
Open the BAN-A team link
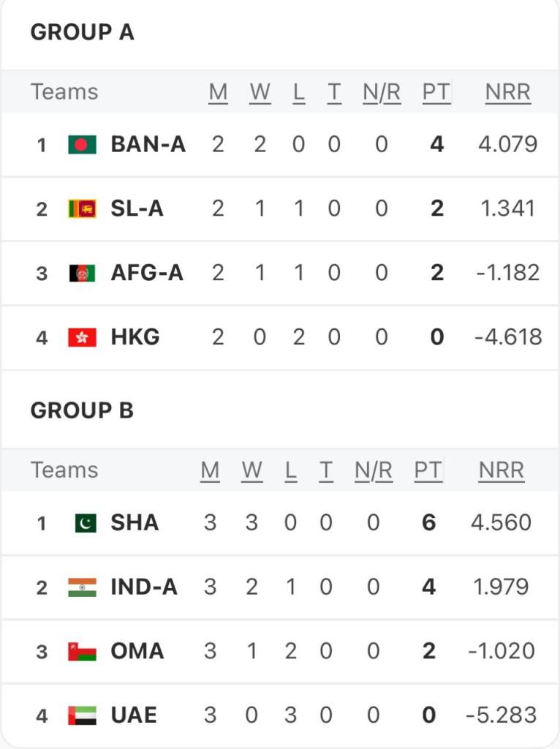click(148, 145)
